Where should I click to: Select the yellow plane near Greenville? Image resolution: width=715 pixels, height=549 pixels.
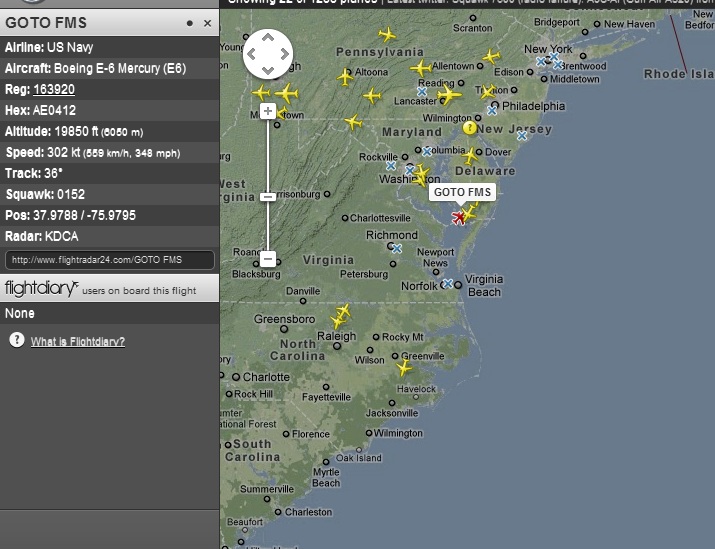click(404, 368)
